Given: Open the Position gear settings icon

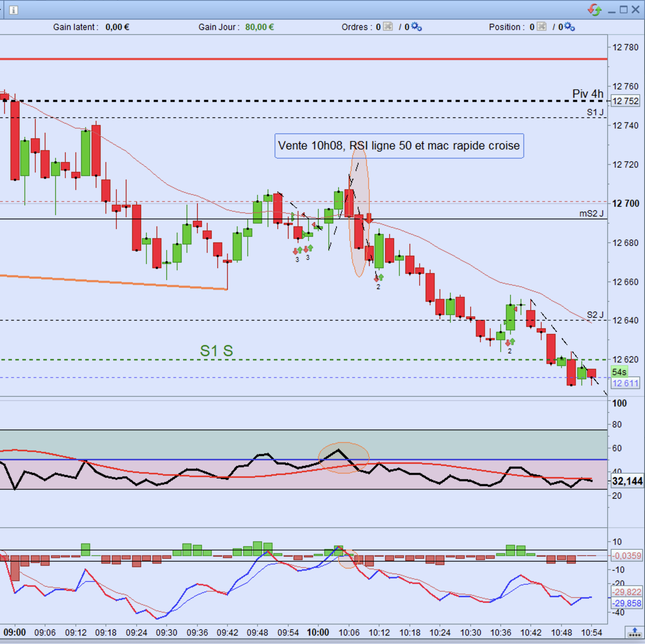Looking at the screenshot, I should 570,27.
